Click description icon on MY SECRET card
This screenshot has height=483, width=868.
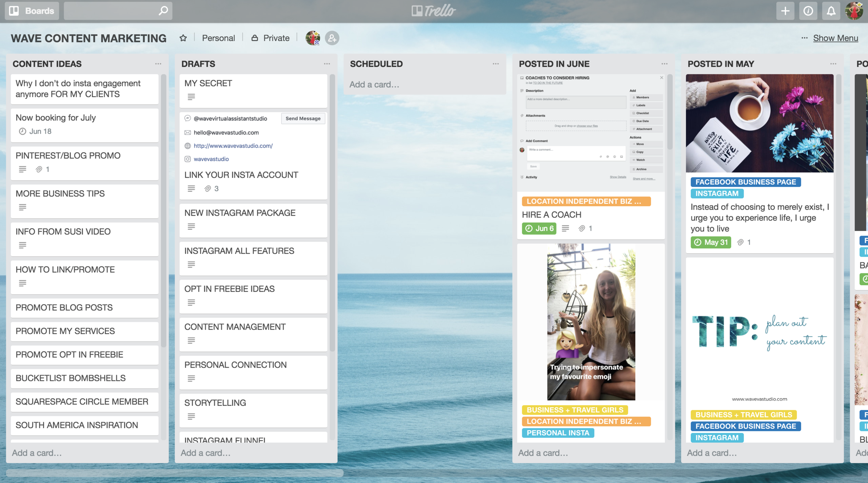(x=191, y=97)
